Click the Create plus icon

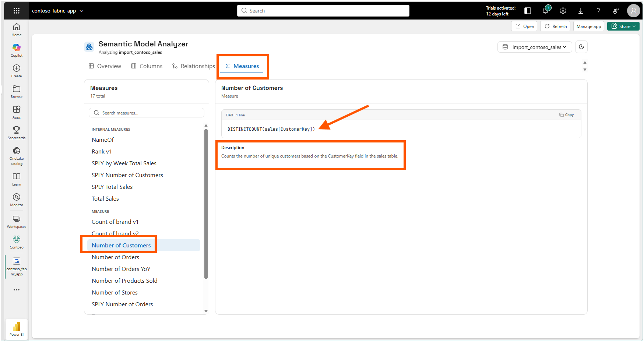pos(17,68)
